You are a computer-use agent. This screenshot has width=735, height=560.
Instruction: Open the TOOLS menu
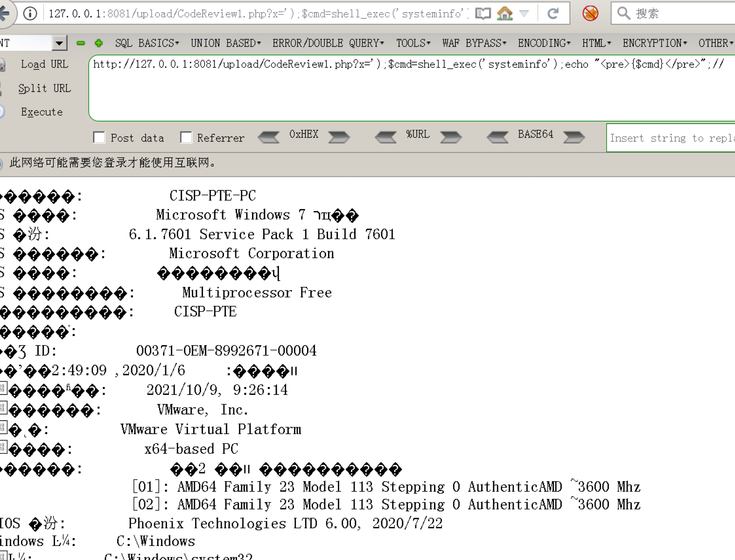(413, 43)
